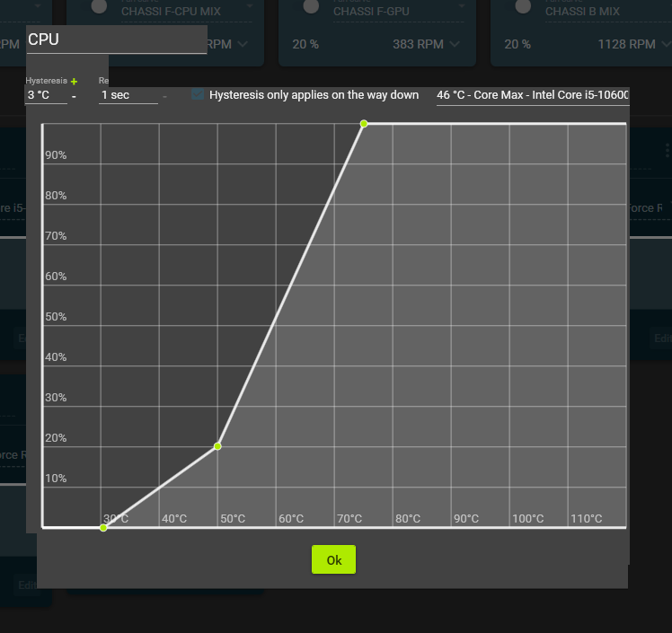The width and height of the screenshot is (672, 633).
Task: Click the CPU curve name field
Action: pyautogui.click(x=117, y=40)
